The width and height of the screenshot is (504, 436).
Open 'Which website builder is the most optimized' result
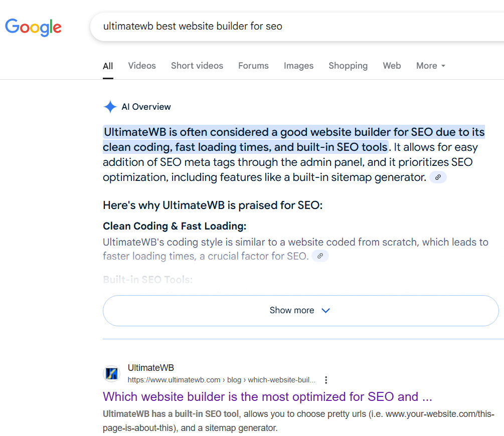coord(267,397)
